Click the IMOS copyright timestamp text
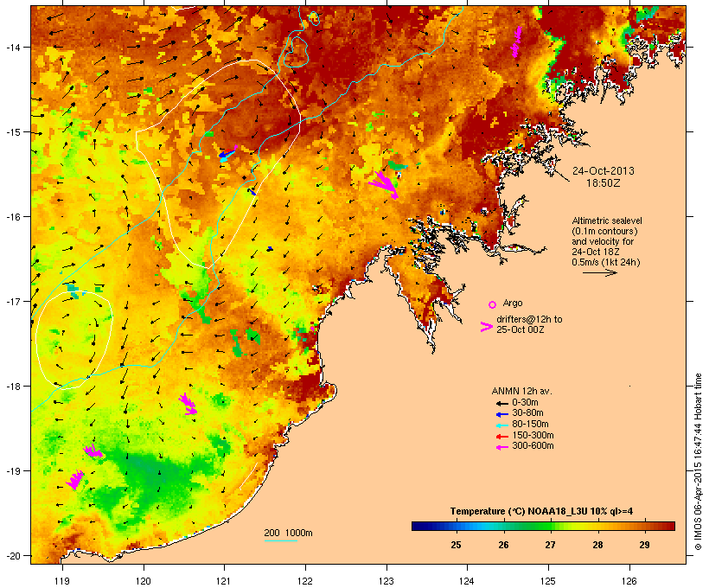This screenshot has width=709, height=588. pyautogui.click(x=698, y=462)
